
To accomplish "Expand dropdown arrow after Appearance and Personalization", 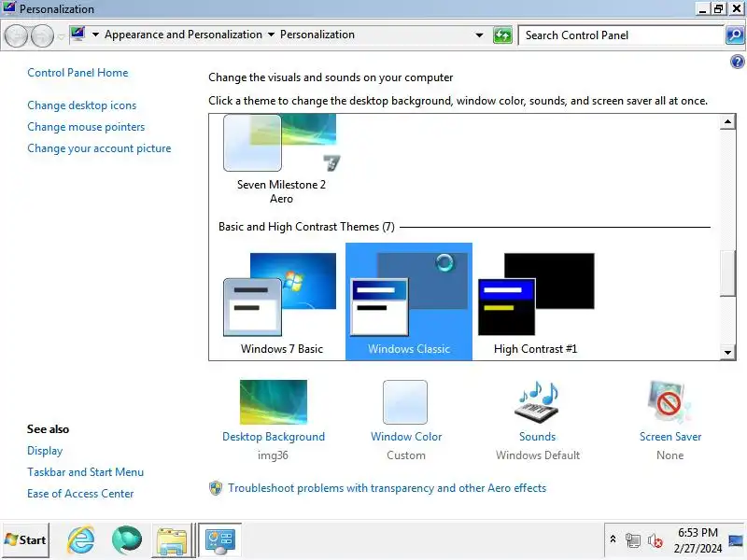I will [x=271, y=35].
